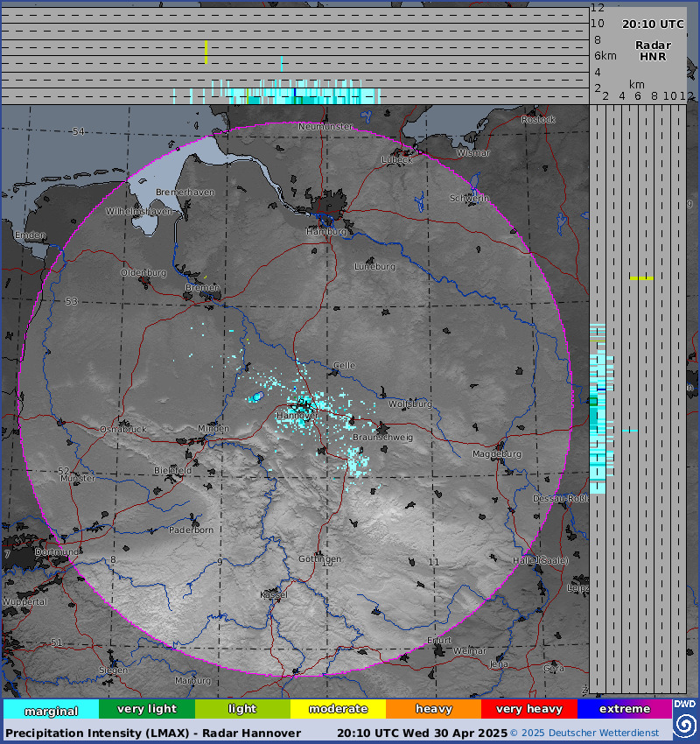The image size is (700, 744).
Task: Click the Braunschweig city label
Action: [x=382, y=438]
